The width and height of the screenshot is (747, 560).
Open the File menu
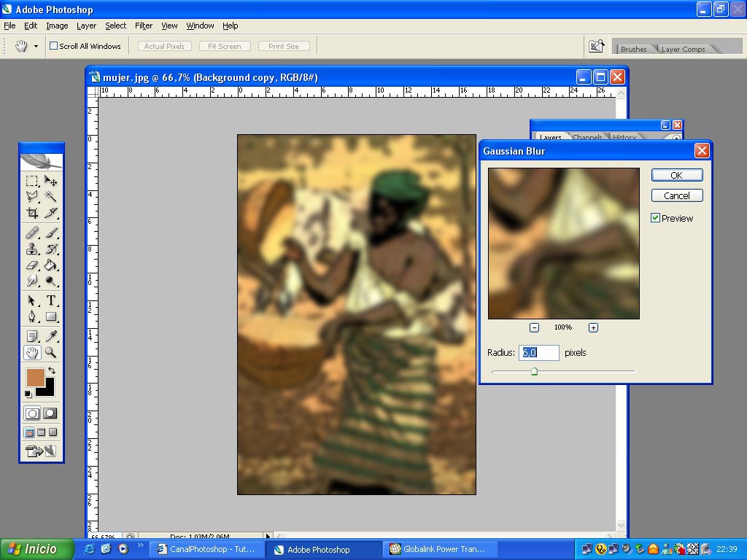[x=9, y=26]
